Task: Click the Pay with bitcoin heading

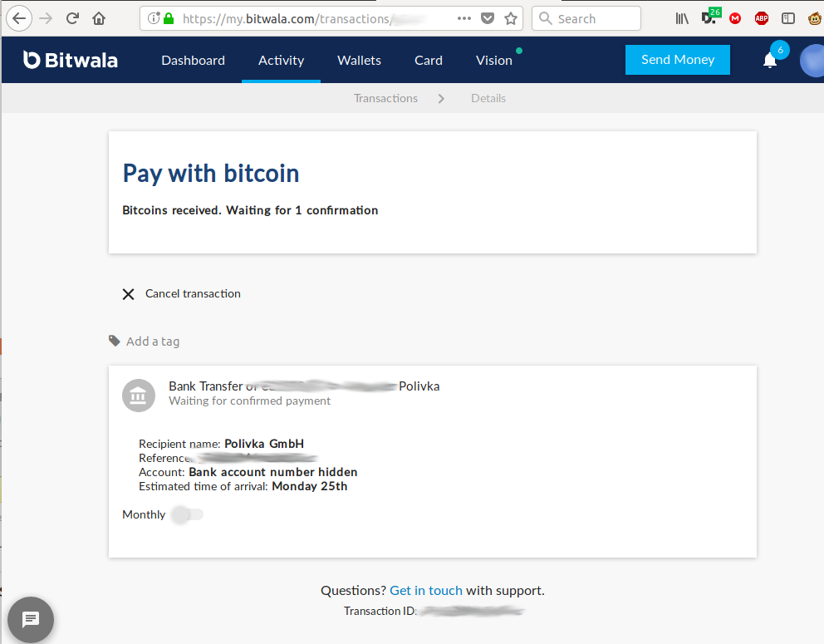Action: tap(211, 174)
